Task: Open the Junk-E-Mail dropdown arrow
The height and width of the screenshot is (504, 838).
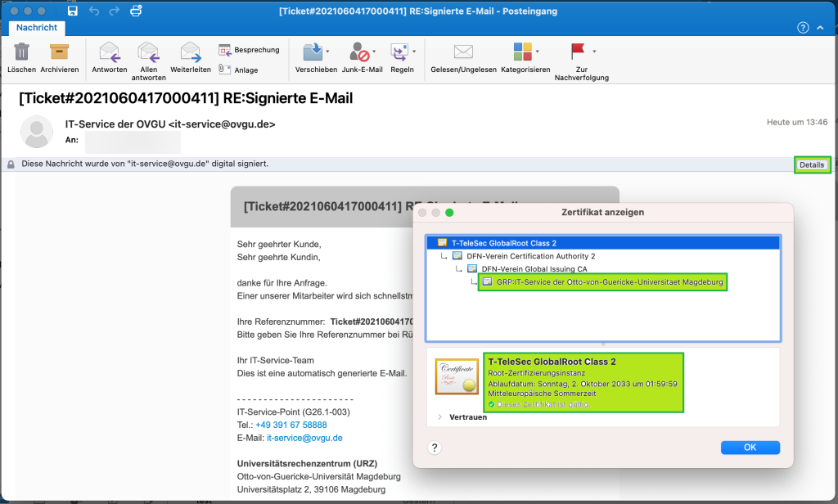Action: coord(374,52)
